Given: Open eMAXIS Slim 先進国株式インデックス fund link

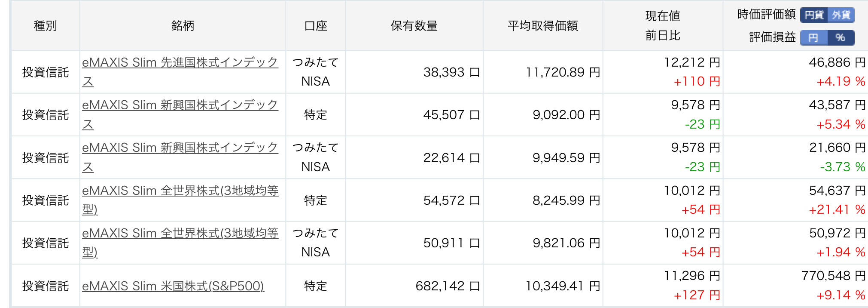Looking at the screenshot, I should click(x=180, y=72).
